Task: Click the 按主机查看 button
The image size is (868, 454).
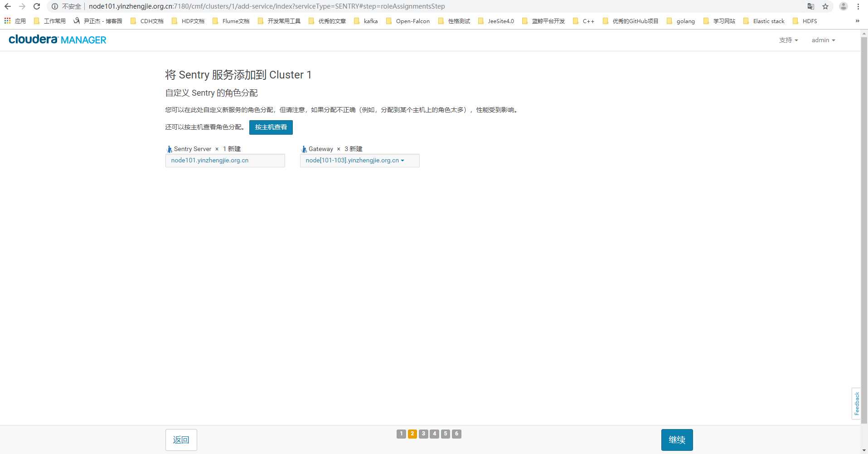Action: [271, 127]
